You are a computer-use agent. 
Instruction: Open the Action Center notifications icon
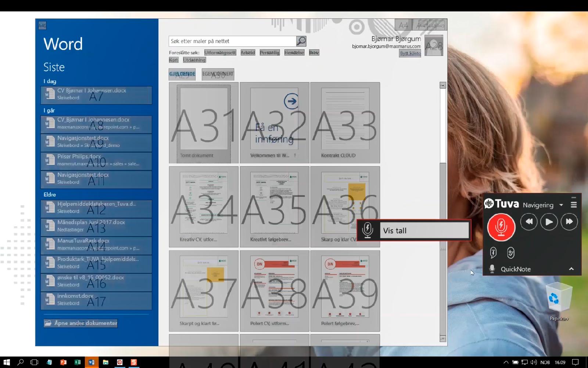pyautogui.click(x=576, y=362)
